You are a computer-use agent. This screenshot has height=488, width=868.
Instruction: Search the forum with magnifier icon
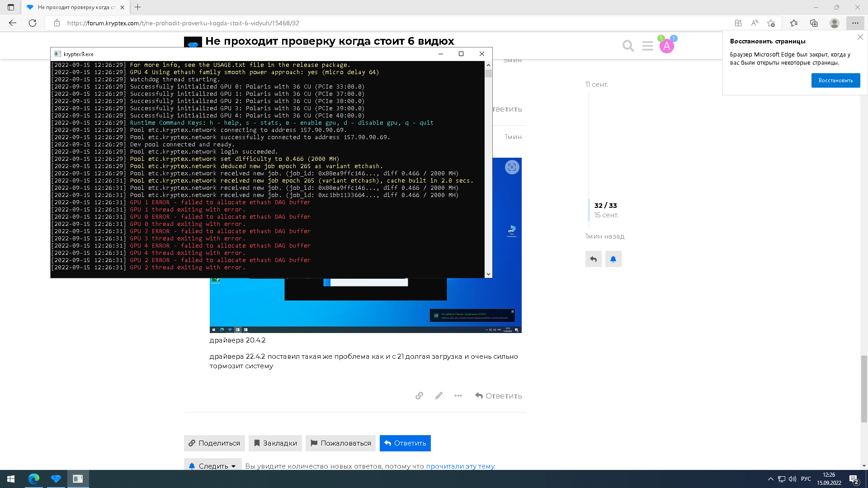pyautogui.click(x=628, y=46)
